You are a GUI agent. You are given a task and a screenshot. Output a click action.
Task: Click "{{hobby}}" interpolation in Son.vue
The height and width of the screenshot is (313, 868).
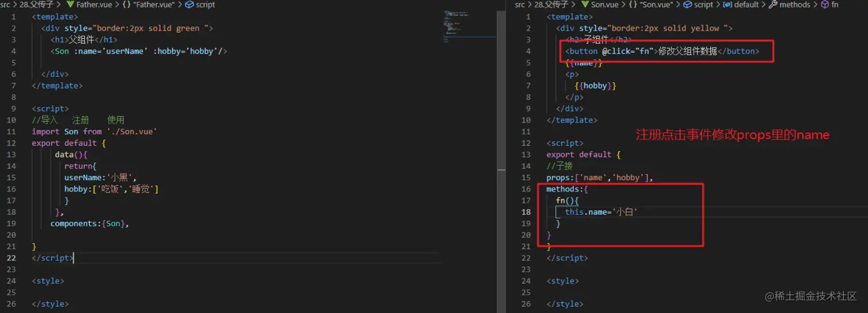(595, 86)
